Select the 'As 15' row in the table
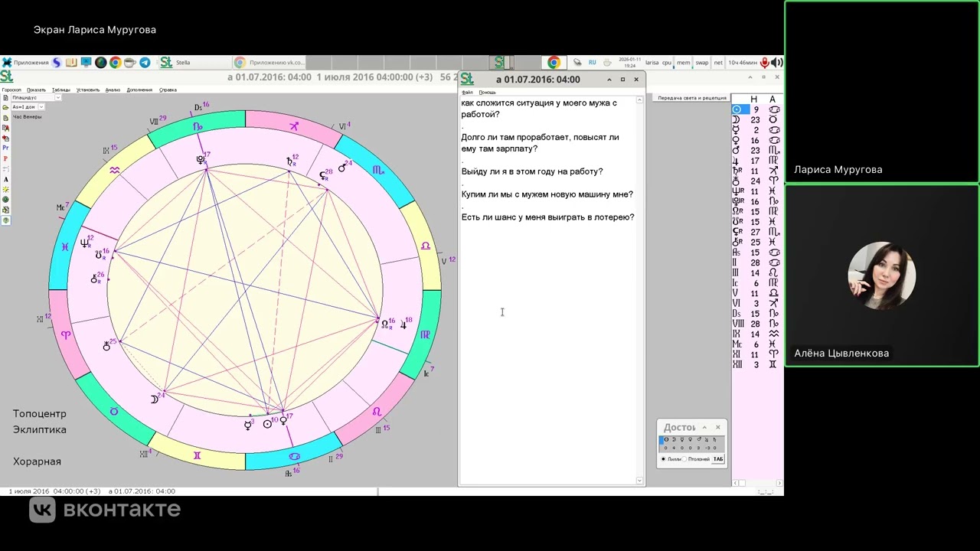980x551 pixels. (756, 253)
